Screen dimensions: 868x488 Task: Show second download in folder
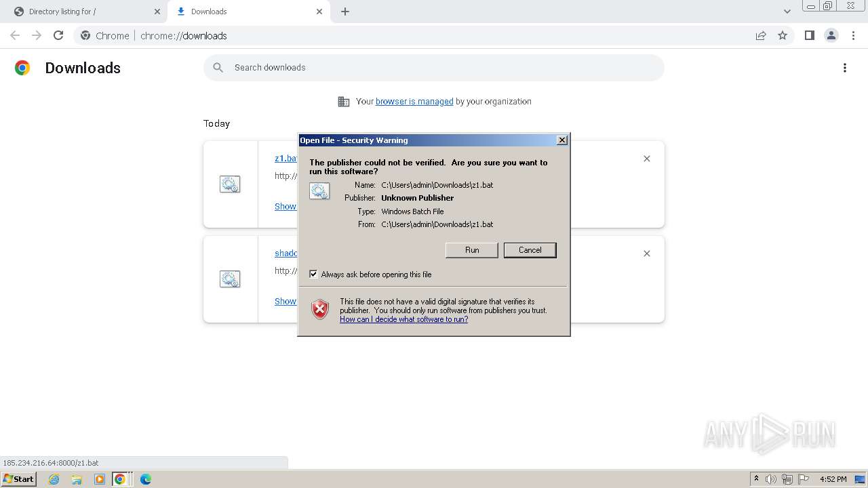click(x=285, y=301)
